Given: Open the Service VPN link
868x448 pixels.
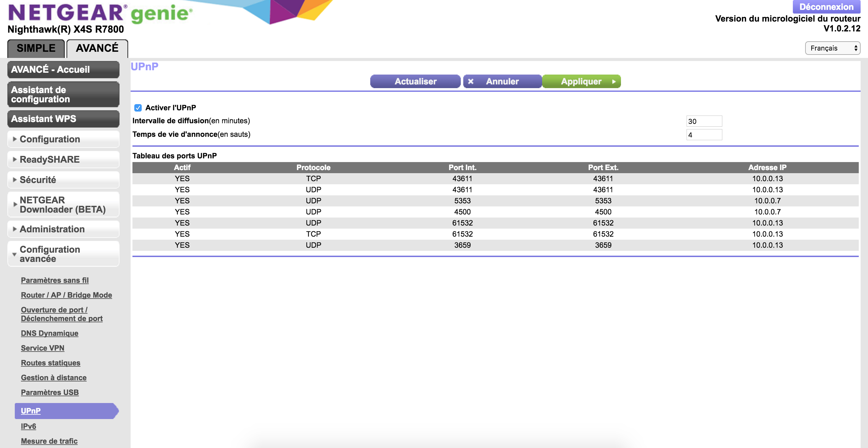Looking at the screenshot, I should tap(43, 348).
